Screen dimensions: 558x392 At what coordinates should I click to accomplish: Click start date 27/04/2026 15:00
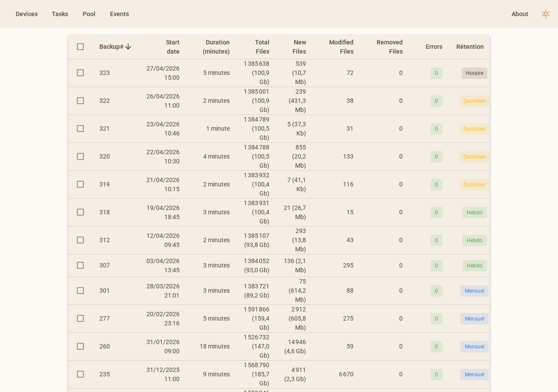click(163, 73)
